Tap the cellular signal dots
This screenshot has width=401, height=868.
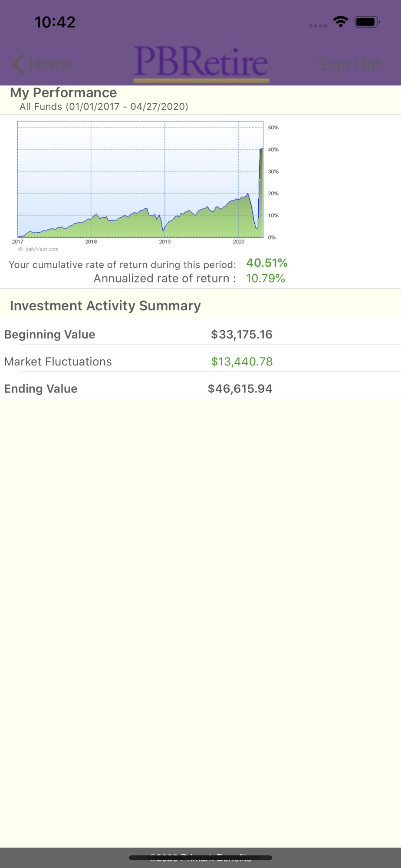[318, 26]
